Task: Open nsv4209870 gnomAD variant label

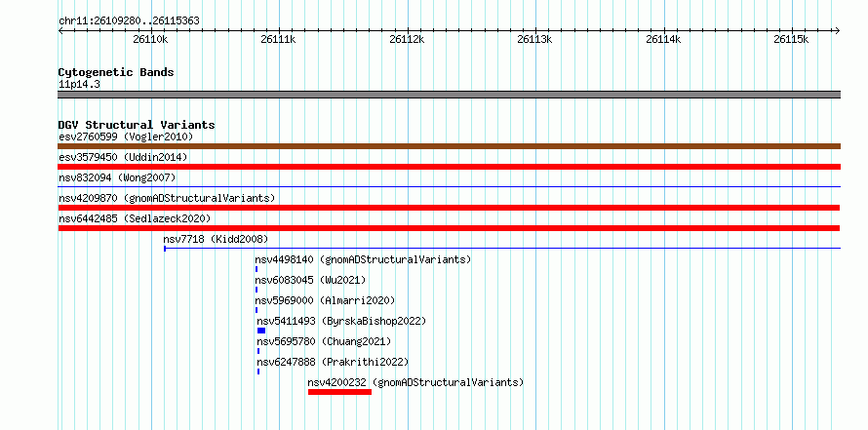Action: pos(167,198)
